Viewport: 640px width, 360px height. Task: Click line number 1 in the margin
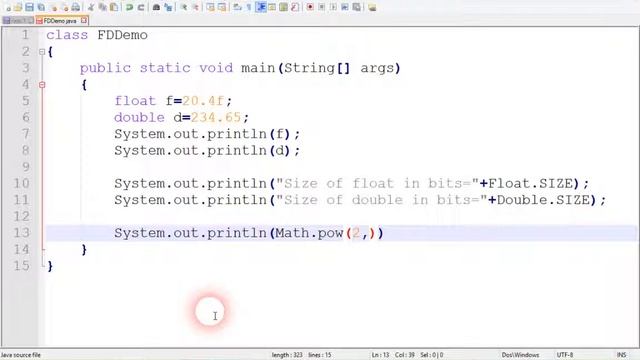click(x=25, y=35)
